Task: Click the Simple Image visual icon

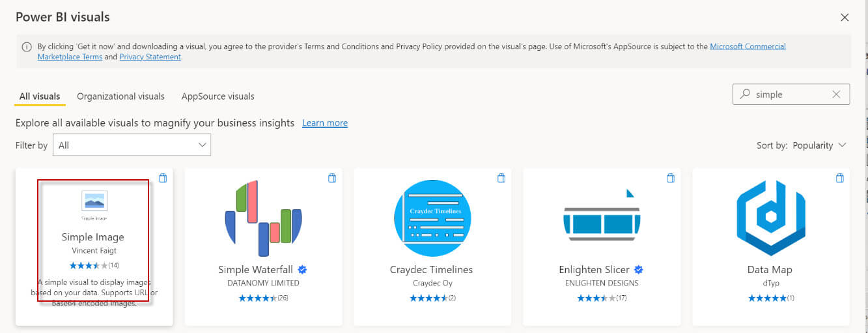Action: [x=94, y=201]
